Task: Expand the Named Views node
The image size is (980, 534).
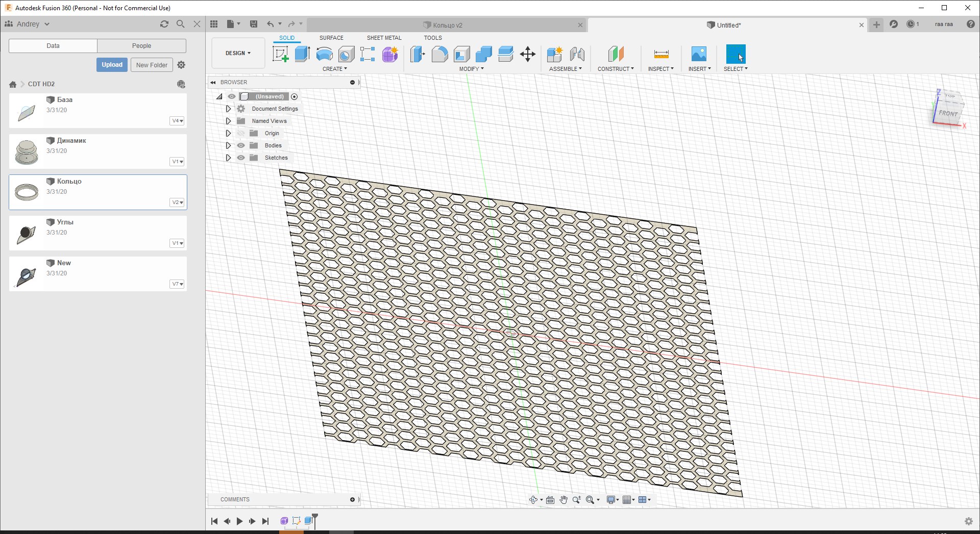Action: [228, 121]
